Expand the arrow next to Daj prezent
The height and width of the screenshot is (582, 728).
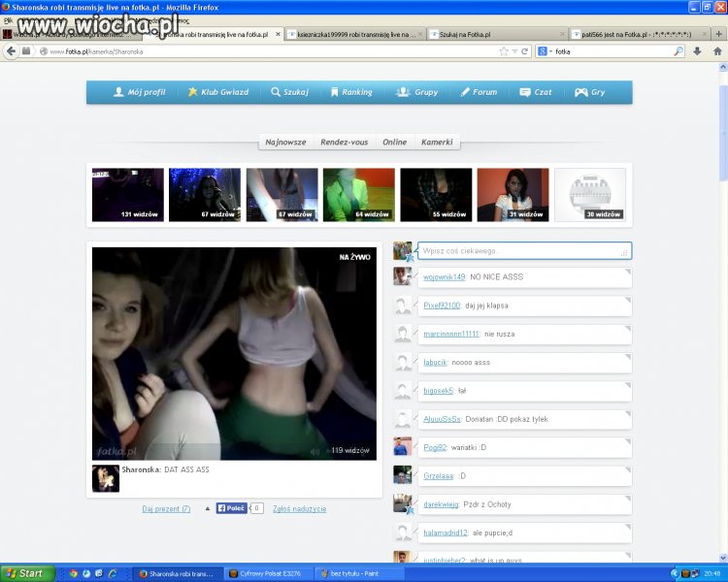tap(208, 508)
